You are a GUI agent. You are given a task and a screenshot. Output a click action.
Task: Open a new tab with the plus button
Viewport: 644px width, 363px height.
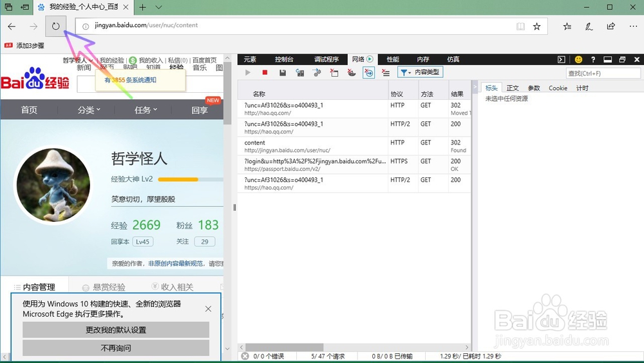tap(142, 7)
